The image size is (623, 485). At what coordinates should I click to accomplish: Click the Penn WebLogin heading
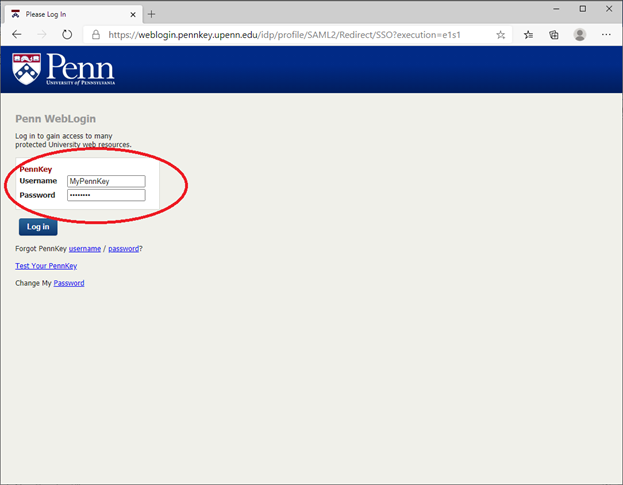55,119
